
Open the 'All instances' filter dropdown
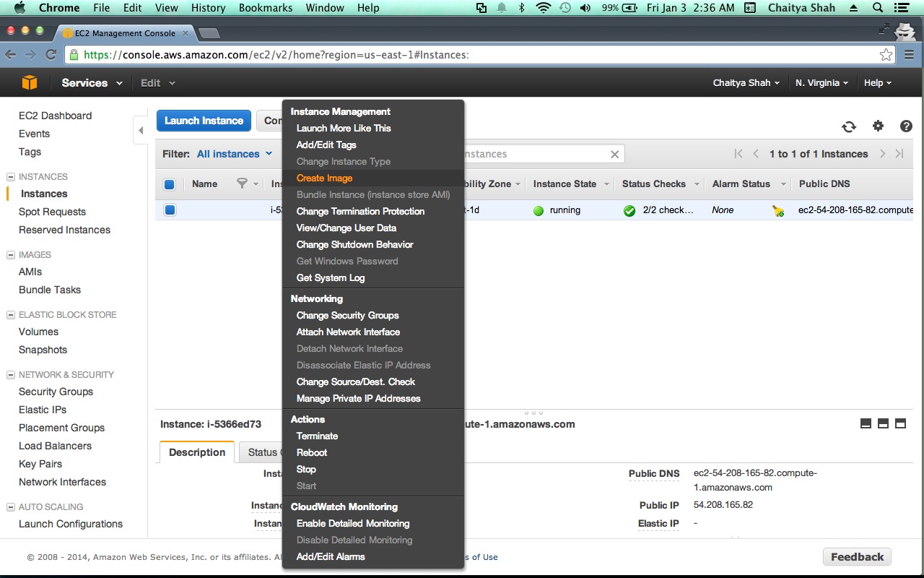235,154
